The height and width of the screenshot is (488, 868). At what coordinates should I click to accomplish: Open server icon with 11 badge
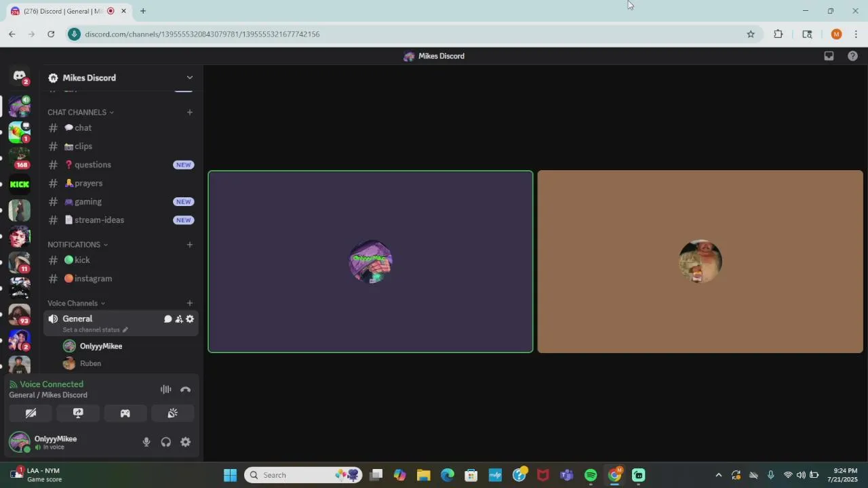click(x=20, y=262)
